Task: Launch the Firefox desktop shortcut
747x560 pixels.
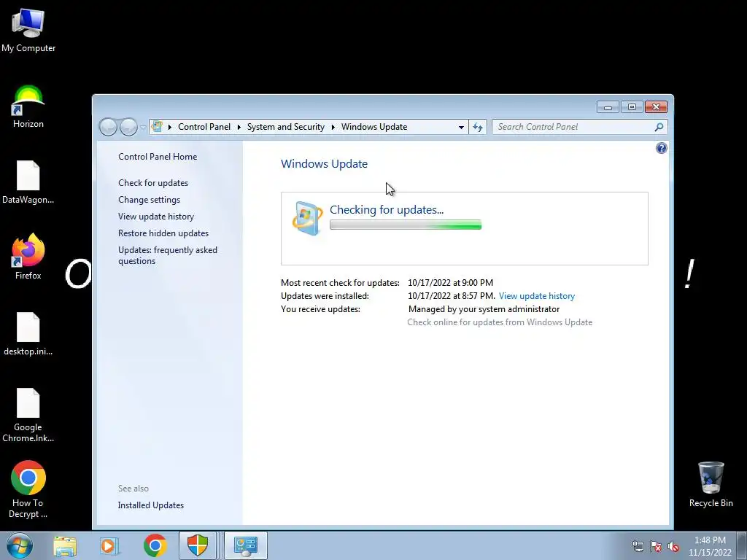Action: pos(28,257)
